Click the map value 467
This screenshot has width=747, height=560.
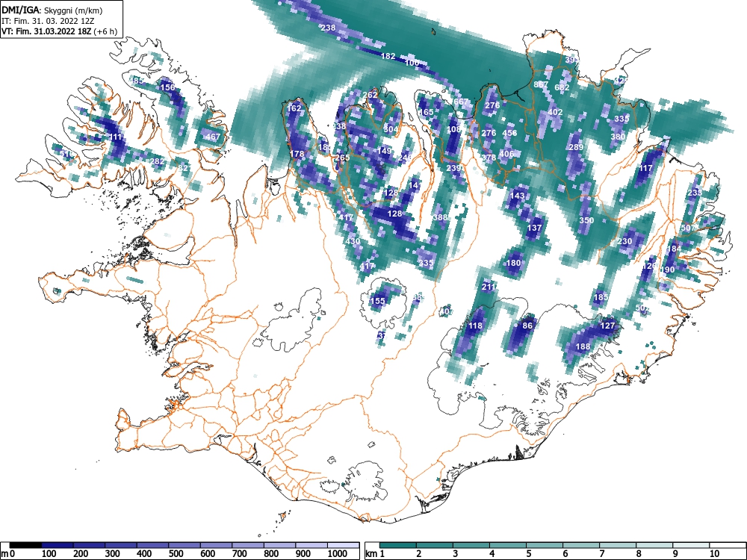click(214, 137)
